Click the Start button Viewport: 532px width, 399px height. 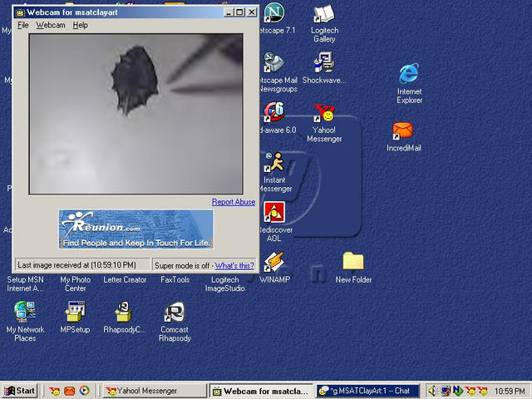point(20,392)
